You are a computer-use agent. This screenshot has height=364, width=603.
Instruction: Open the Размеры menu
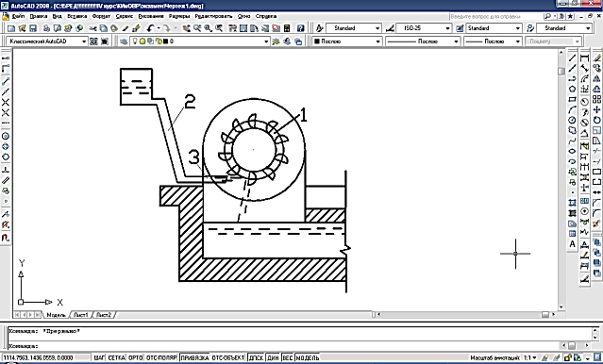tap(179, 16)
